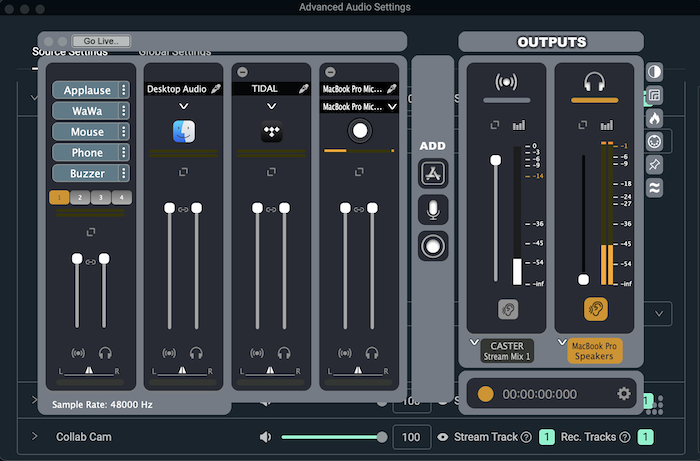Toggle headphone monitor for Desktop Audio
Screen dimensions: 700x461
[196, 353]
